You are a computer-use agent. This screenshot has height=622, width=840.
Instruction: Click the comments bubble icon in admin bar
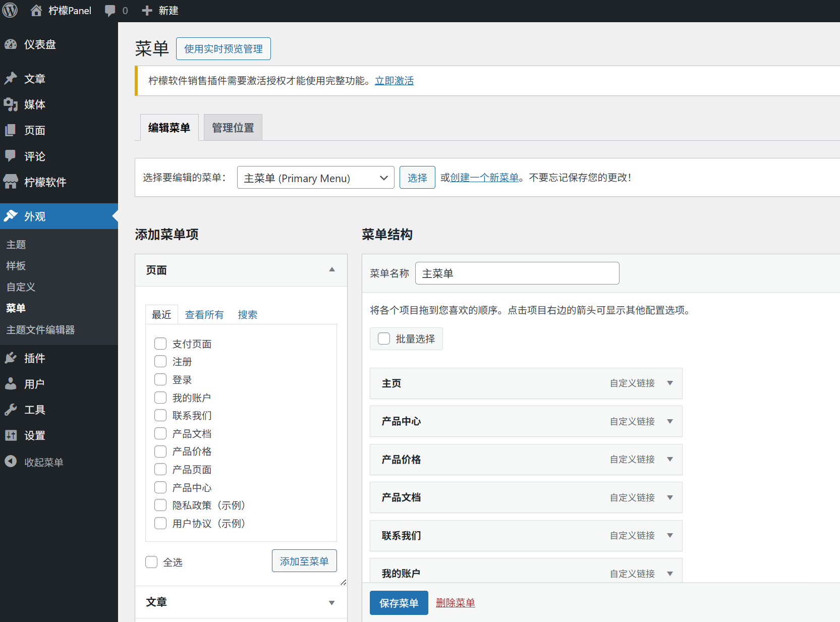click(x=110, y=11)
